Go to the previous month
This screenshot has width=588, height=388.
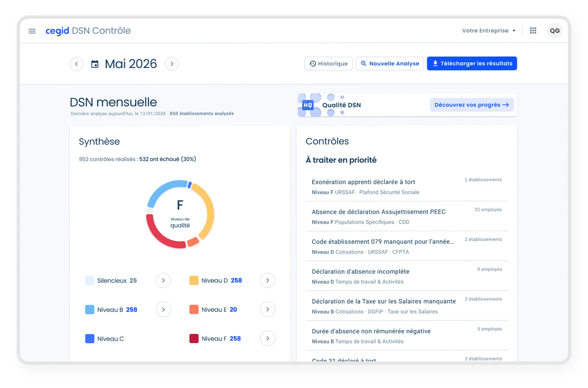76,64
